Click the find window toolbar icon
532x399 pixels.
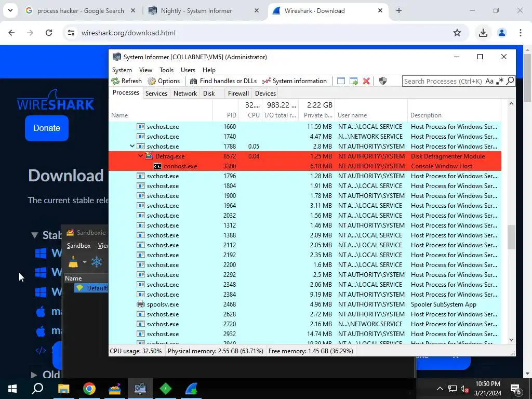341,81
